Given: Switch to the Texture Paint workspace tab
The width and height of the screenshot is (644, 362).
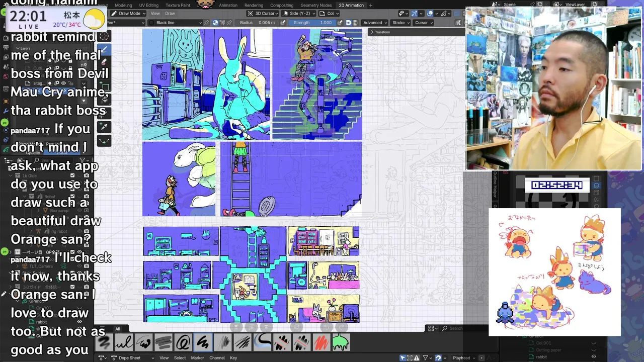Looking at the screenshot, I should (x=178, y=6).
